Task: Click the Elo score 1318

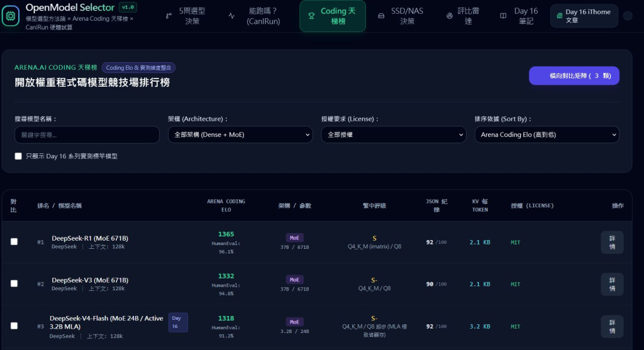Action: [226, 319]
